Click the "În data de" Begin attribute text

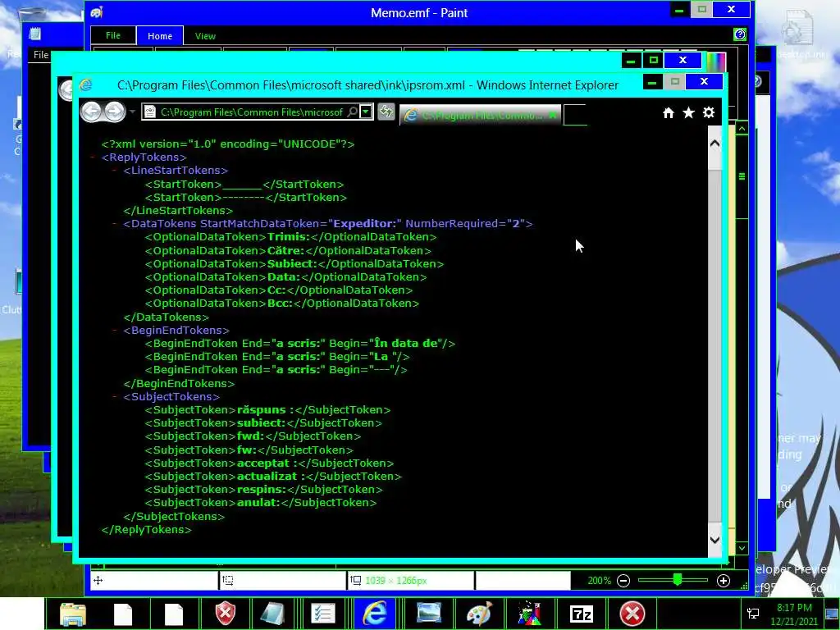[406, 344]
